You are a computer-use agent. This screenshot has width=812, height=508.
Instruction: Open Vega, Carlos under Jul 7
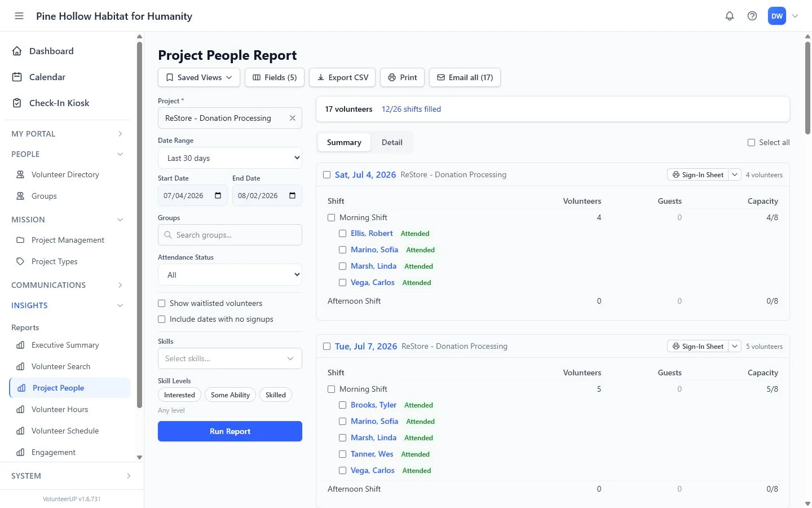373,470
